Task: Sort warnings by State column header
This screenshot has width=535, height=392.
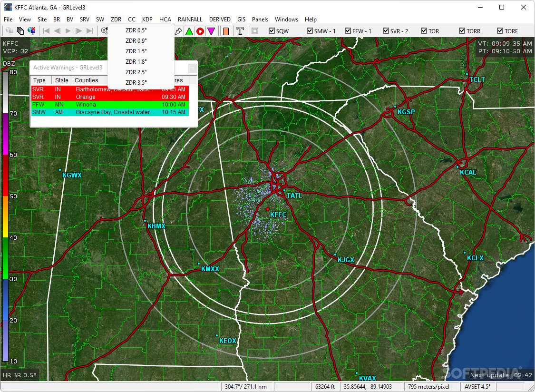Action: click(x=61, y=80)
